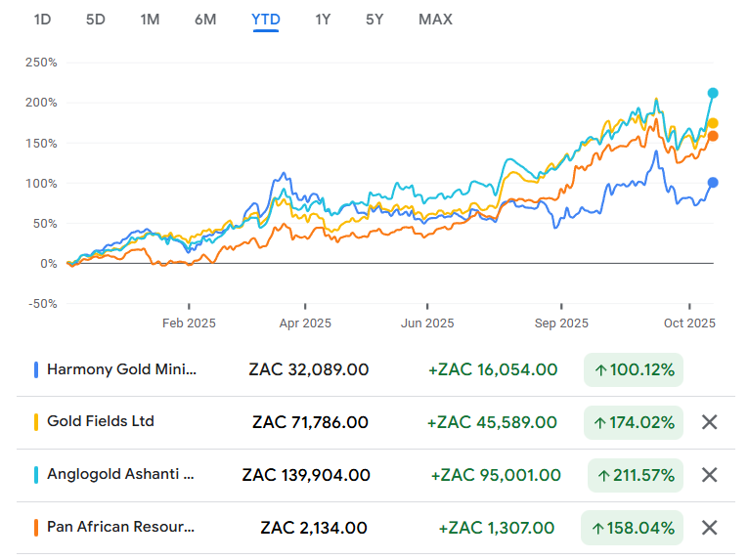Viewport: 749px width, 560px height.
Task: Show the 5Y chart range
Action: 374,19
